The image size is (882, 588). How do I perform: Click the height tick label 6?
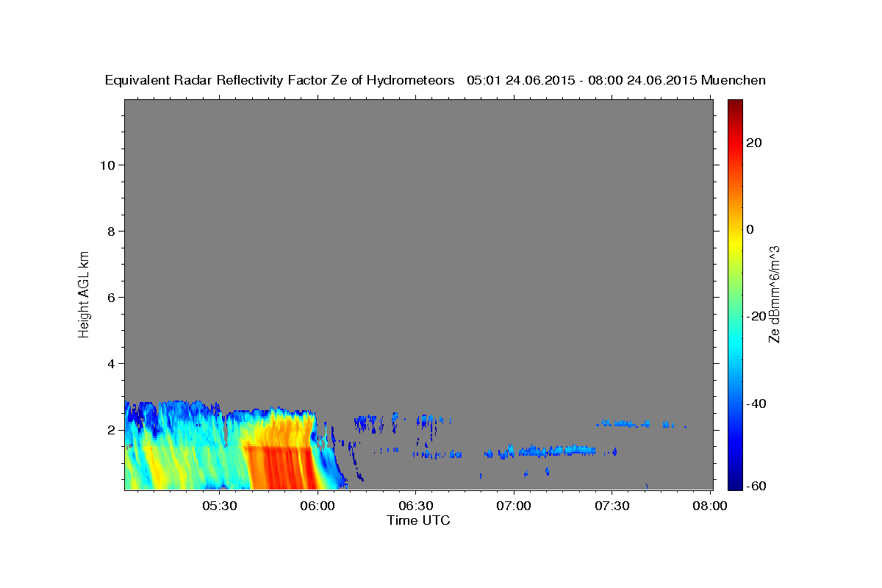click(x=112, y=297)
